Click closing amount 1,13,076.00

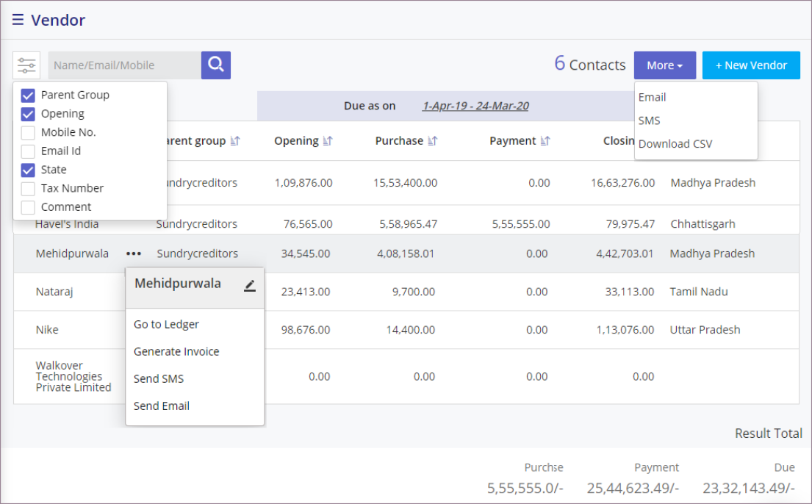pos(625,330)
